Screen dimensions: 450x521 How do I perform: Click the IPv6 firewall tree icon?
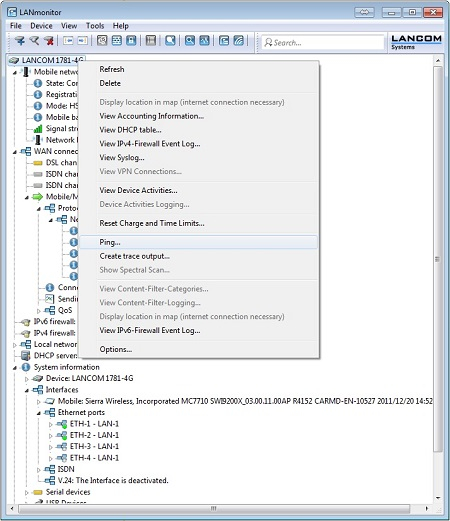pos(25,322)
